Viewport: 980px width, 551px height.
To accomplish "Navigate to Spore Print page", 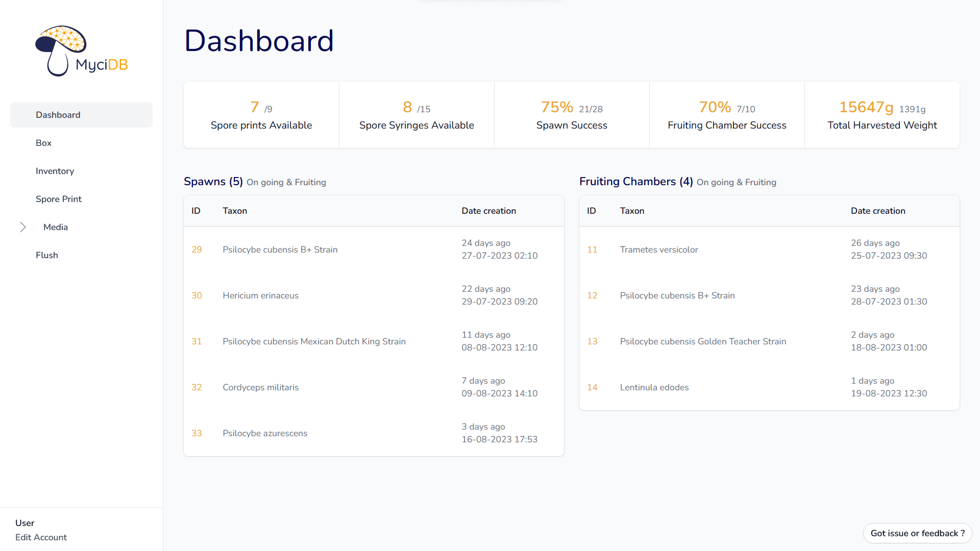I will click(x=58, y=199).
